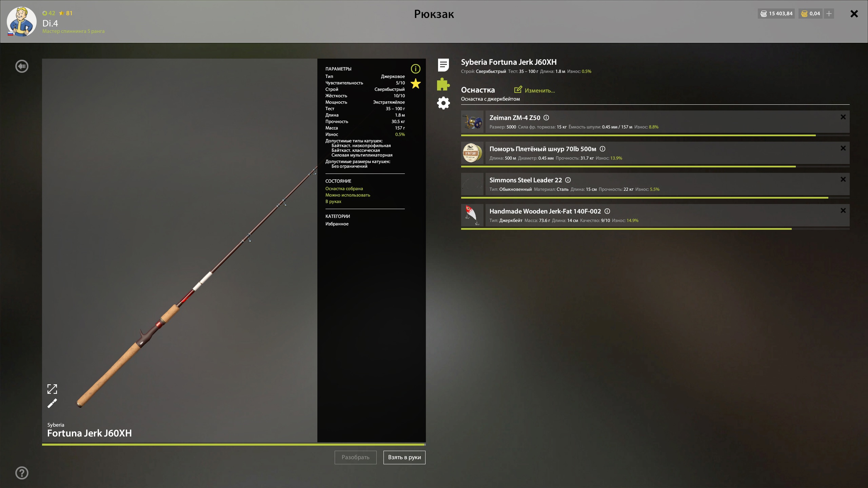Click the Избранное category entry
868x488 pixels.
click(x=337, y=224)
